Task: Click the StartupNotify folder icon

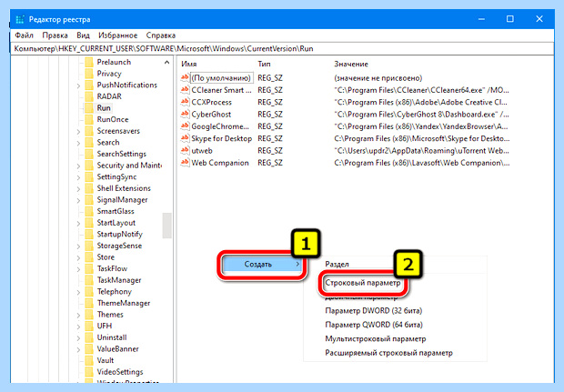Action: click(x=89, y=234)
